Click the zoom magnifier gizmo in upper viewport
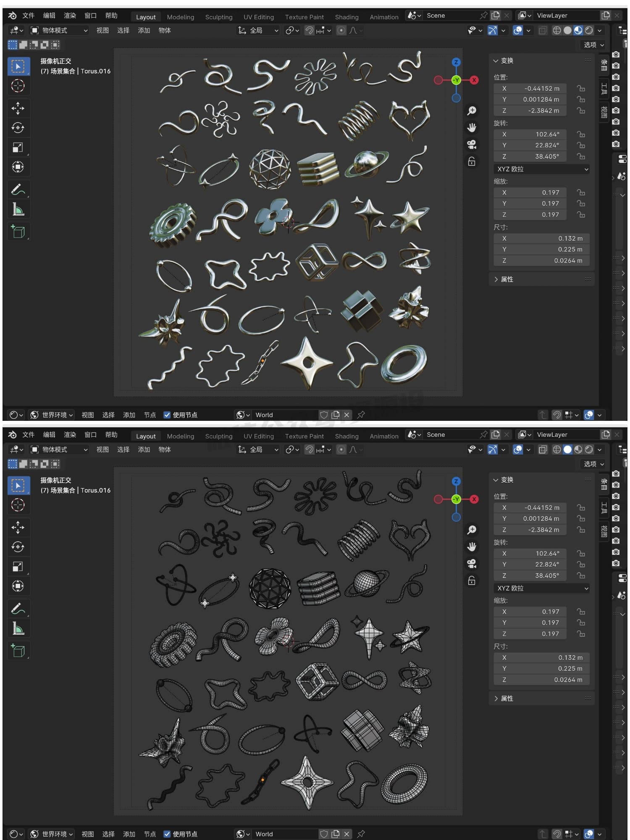This screenshot has height=840, width=630. (472, 110)
